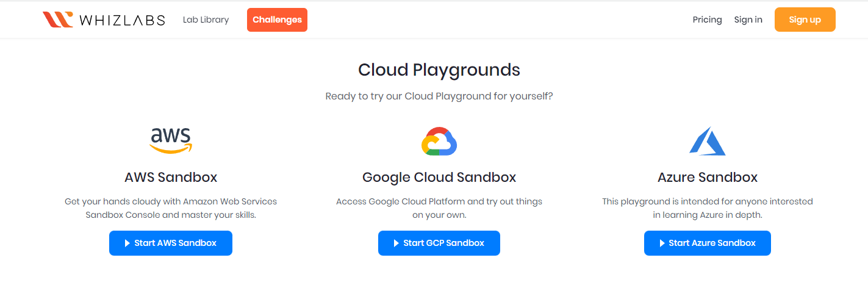Image resolution: width=868 pixels, height=288 pixels.
Task: Click play arrow on Start GCP Sandbox
Action: [x=396, y=243]
